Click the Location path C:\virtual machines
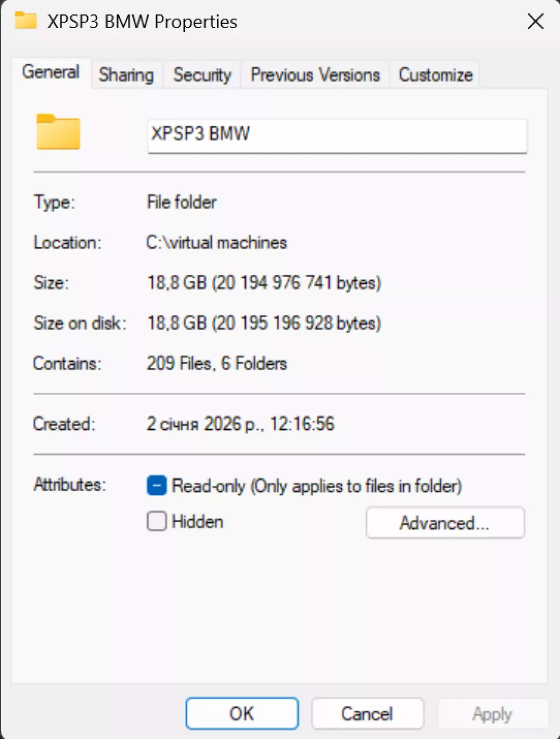Viewport: 560px width, 739px height. [x=216, y=242]
